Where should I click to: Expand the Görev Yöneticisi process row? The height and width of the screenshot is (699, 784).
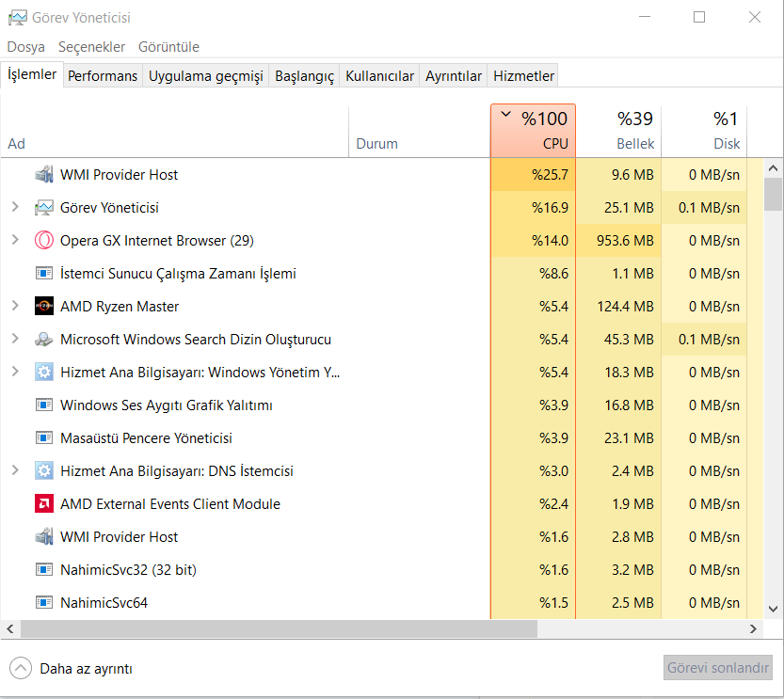coord(14,208)
